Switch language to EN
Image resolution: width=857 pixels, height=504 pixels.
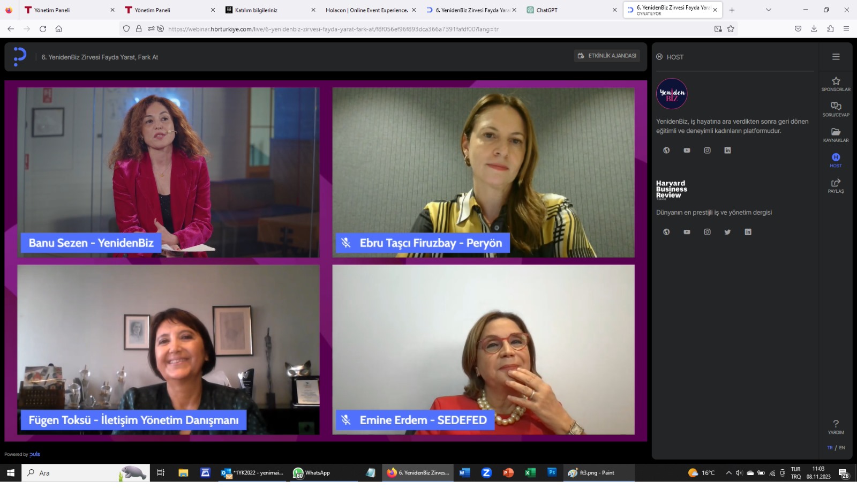click(842, 448)
